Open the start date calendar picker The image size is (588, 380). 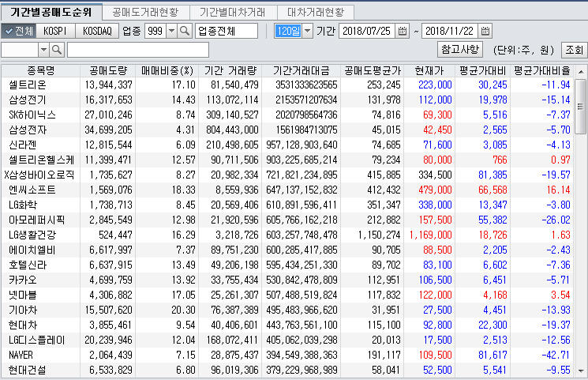pyautogui.click(x=403, y=31)
